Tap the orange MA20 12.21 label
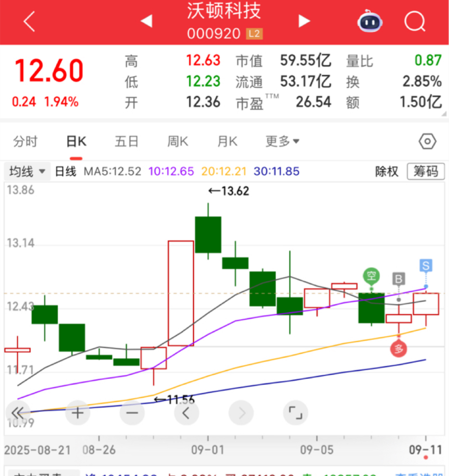Screen dimensions: 449x476 [224, 172]
